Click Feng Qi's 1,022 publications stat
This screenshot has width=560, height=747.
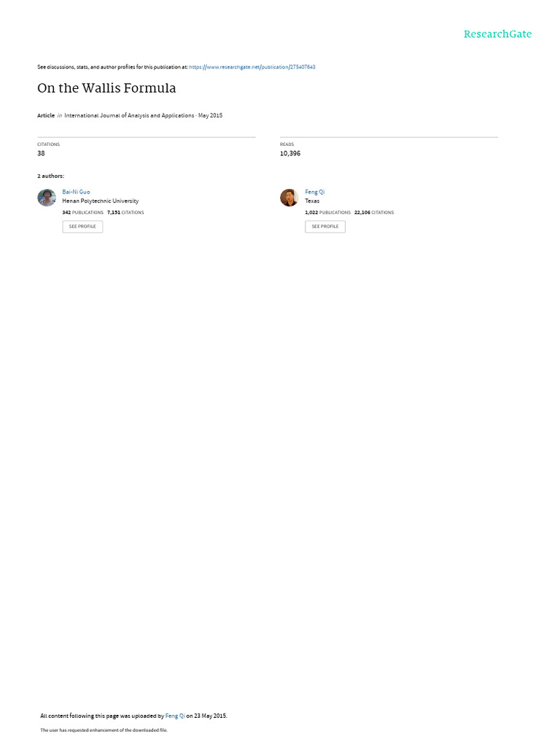327,212
